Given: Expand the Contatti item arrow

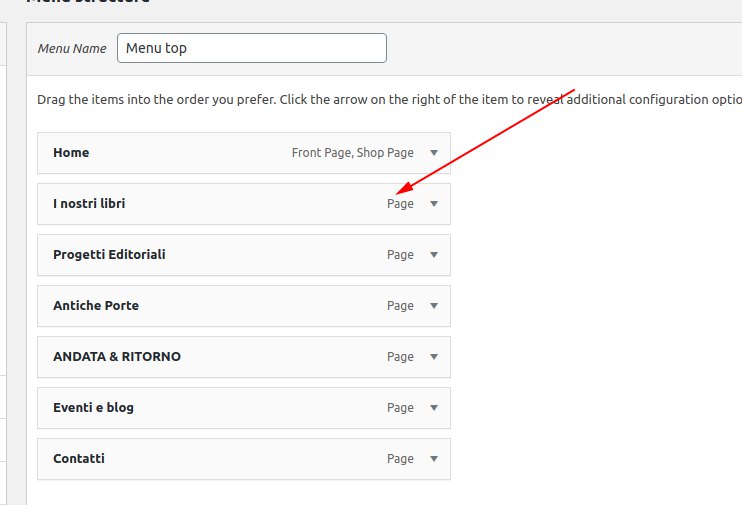Looking at the screenshot, I should 434,459.
